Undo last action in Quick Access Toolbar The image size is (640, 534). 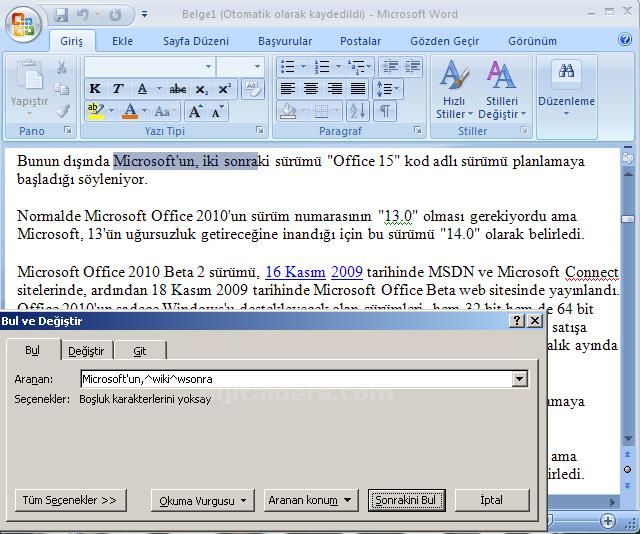click(83, 15)
